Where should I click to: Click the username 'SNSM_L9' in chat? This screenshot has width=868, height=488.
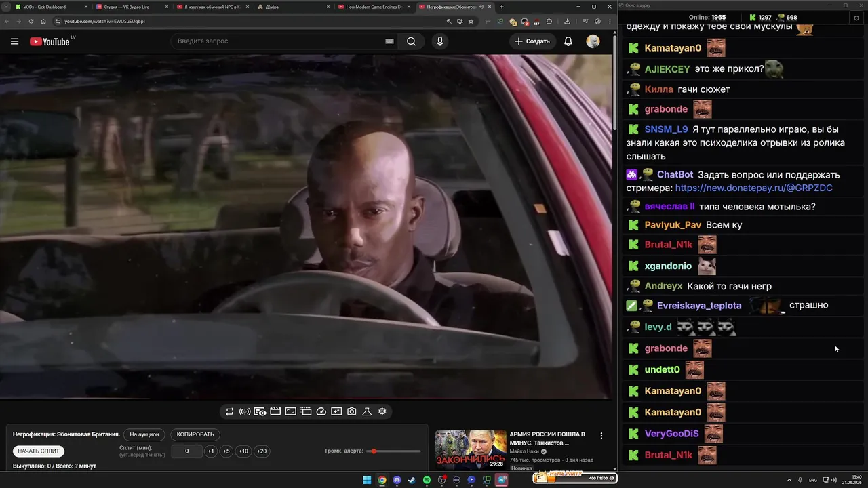click(x=666, y=129)
